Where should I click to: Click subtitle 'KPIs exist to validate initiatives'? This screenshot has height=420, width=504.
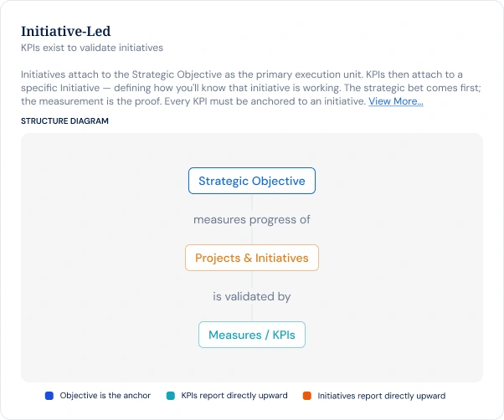(x=92, y=48)
